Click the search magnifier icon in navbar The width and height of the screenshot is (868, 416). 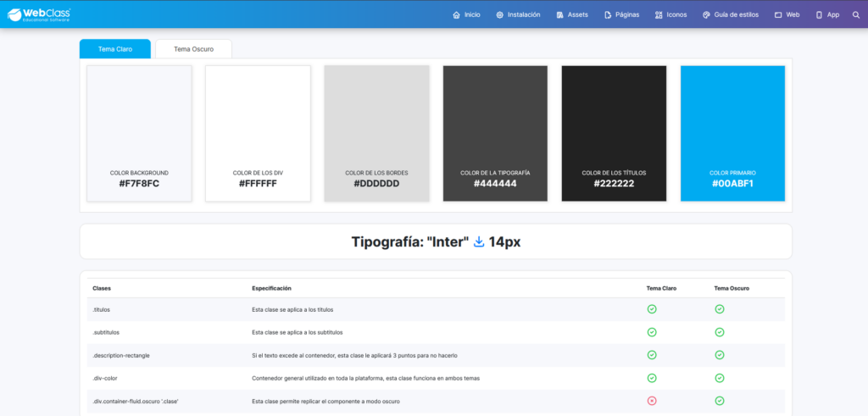pyautogui.click(x=854, y=14)
